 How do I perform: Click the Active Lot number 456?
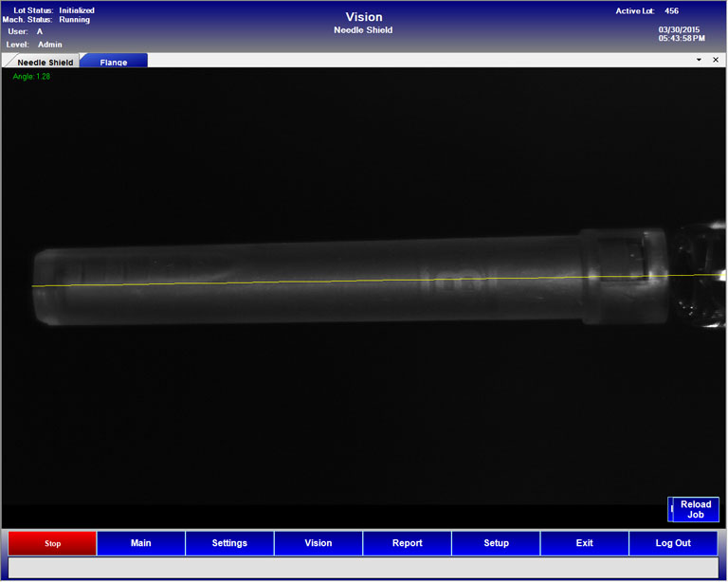(671, 11)
